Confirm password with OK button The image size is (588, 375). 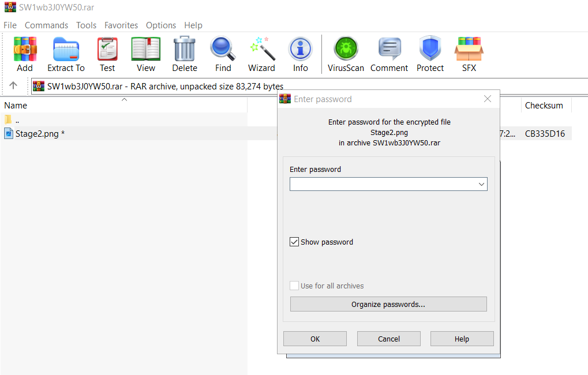(315, 339)
